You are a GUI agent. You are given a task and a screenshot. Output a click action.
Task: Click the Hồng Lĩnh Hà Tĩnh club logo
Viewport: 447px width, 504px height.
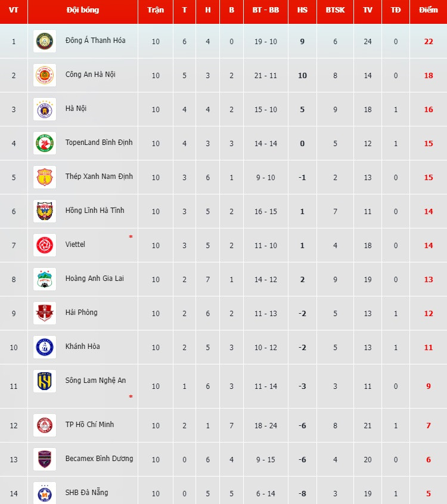point(45,211)
